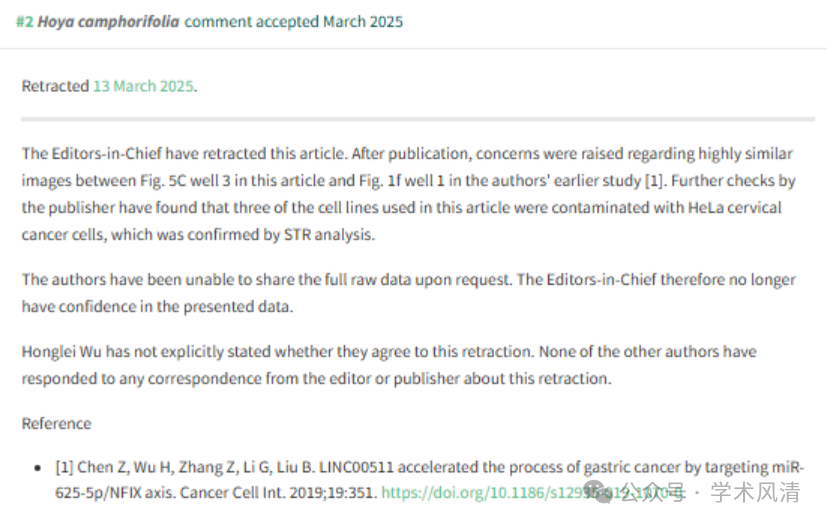
Task: Click the 学术风清 watermark text
Action: click(x=755, y=492)
